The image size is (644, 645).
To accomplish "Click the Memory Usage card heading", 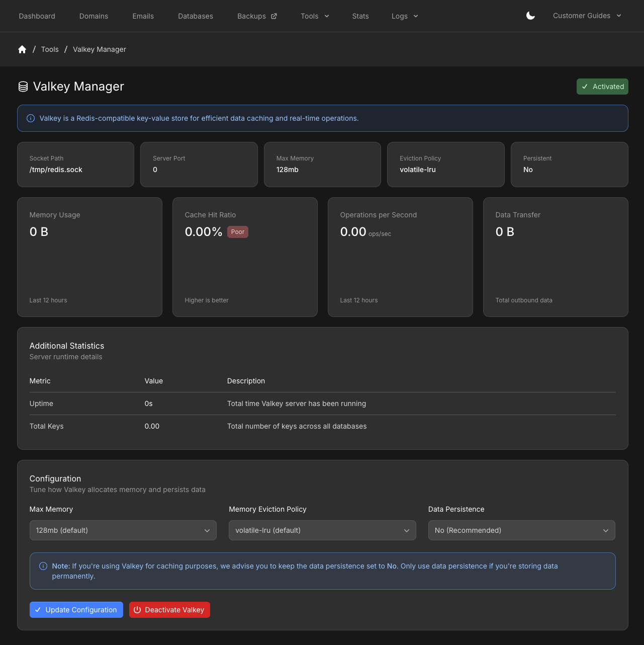I will 55,215.
